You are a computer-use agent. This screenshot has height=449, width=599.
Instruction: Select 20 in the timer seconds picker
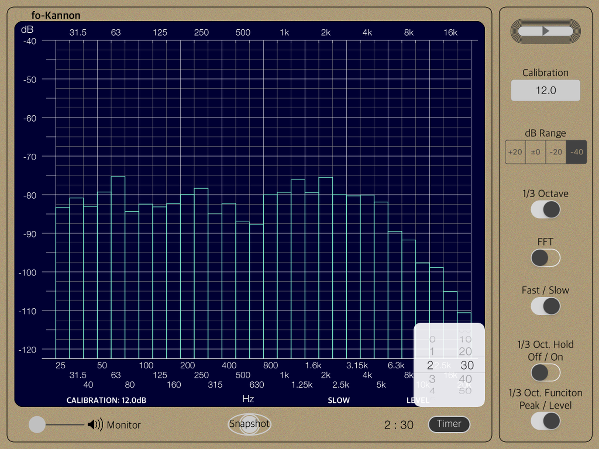[x=465, y=351]
